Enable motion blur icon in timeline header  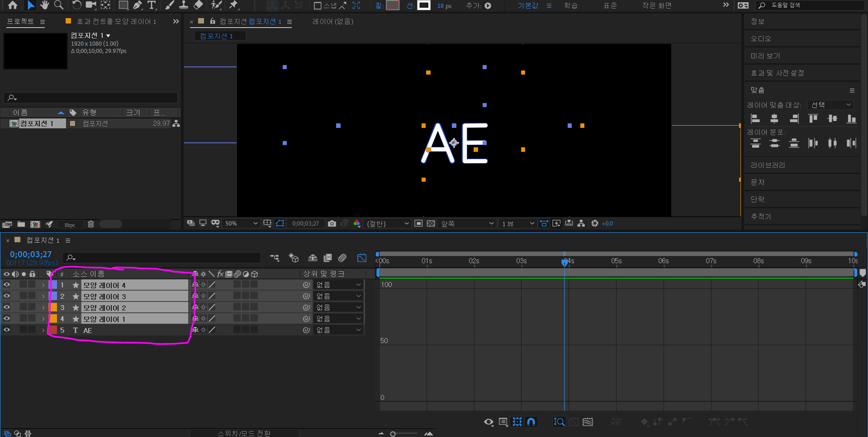tap(342, 258)
